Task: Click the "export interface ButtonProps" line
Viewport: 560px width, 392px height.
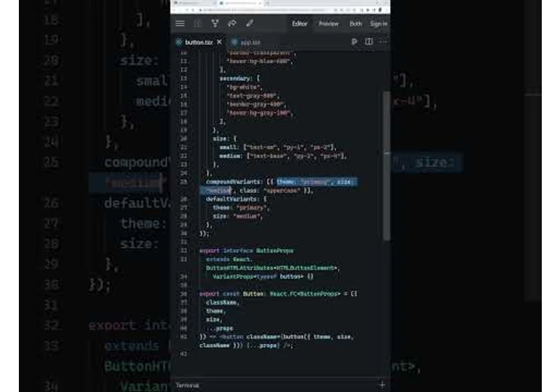Action: (x=246, y=251)
